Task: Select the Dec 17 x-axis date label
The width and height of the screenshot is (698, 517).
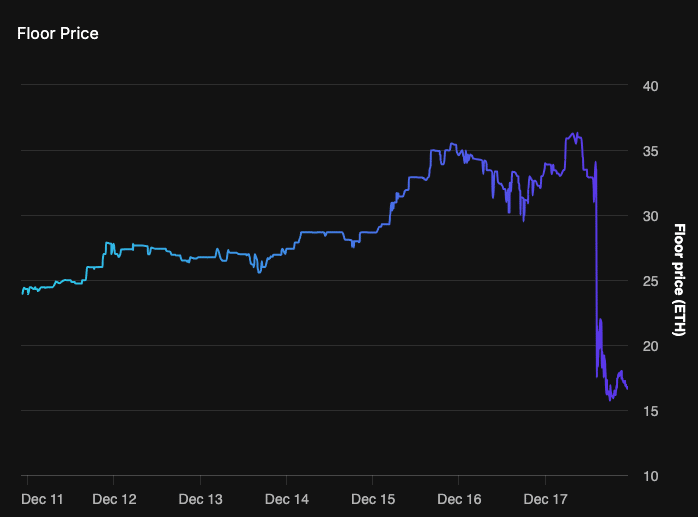Action: point(547,499)
